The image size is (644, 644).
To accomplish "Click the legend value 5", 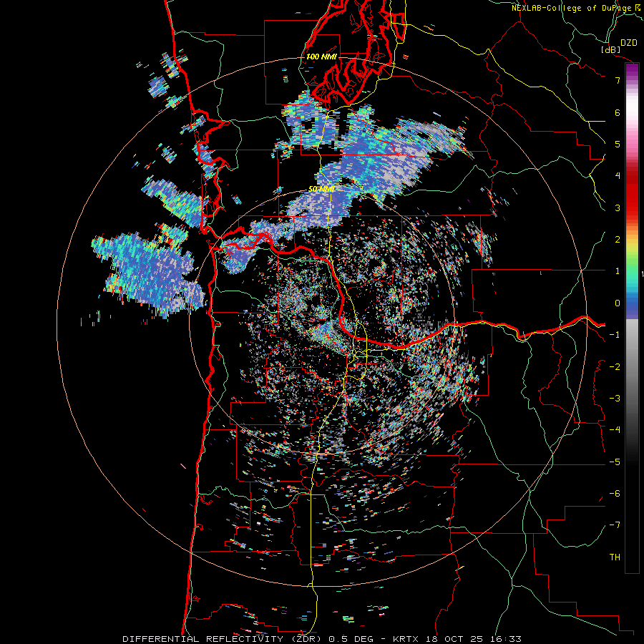I will (617, 144).
